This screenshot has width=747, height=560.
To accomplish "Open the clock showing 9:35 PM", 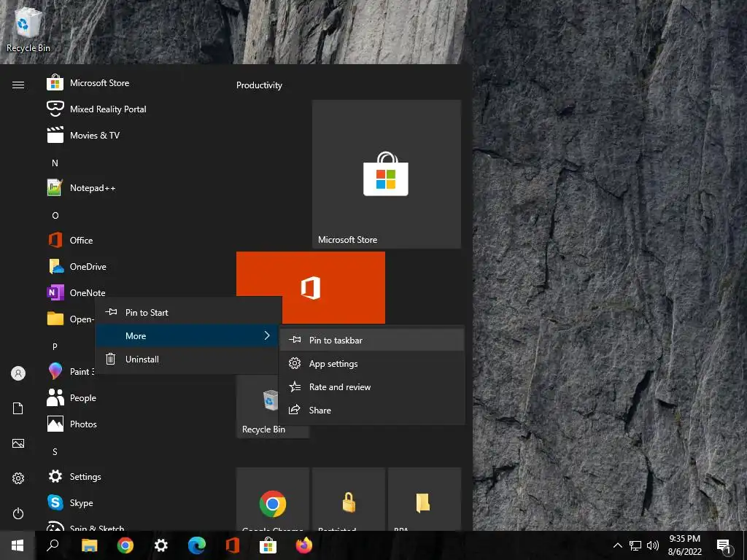I will click(684, 545).
